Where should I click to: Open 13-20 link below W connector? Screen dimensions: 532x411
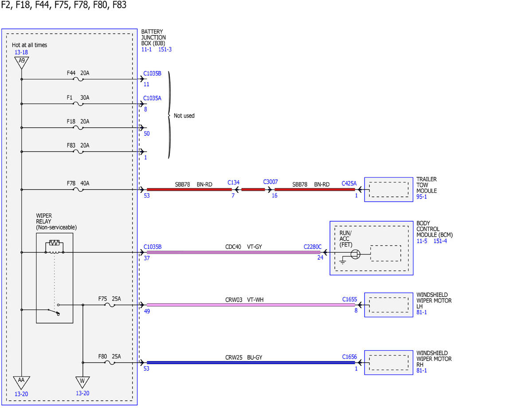(x=82, y=393)
